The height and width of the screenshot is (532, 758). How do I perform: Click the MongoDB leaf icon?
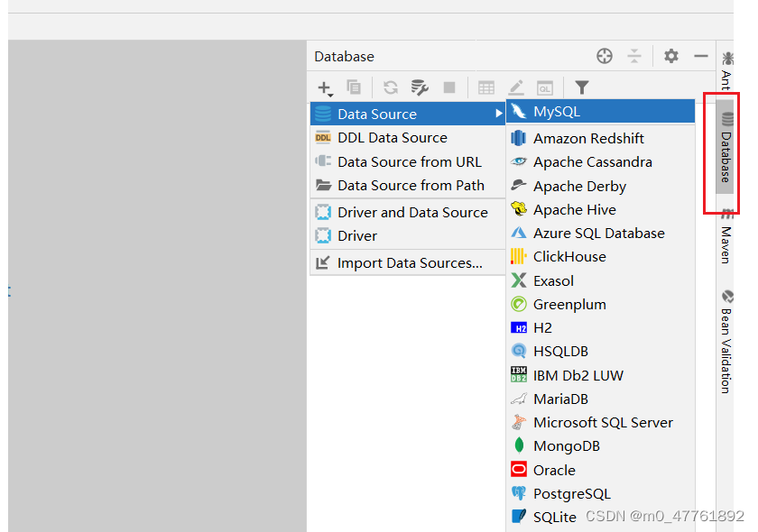519,445
